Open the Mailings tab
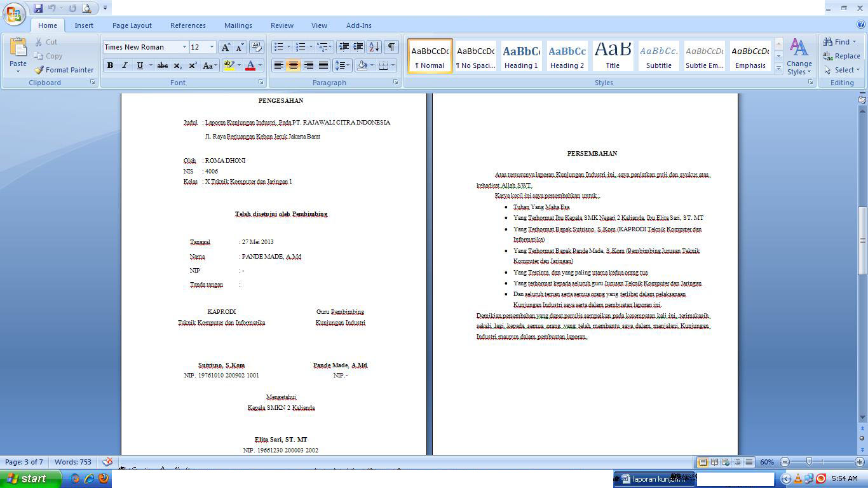868x488 pixels. (x=238, y=25)
